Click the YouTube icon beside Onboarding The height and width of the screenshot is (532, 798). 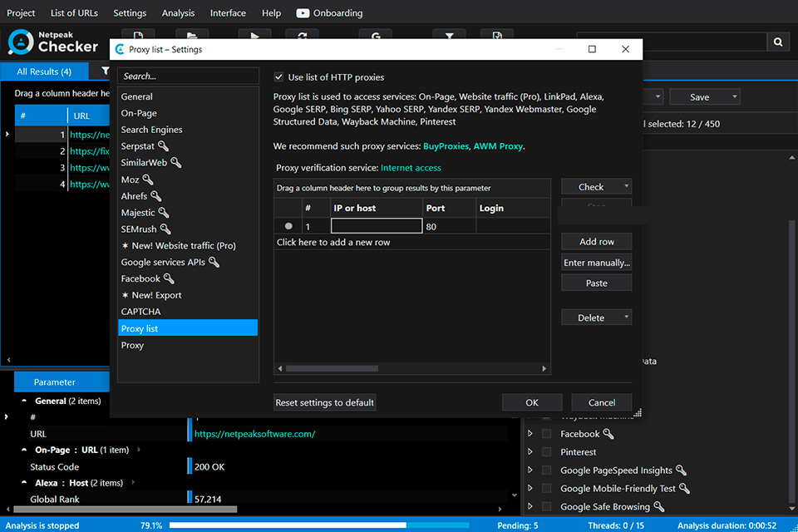pyautogui.click(x=303, y=13)
